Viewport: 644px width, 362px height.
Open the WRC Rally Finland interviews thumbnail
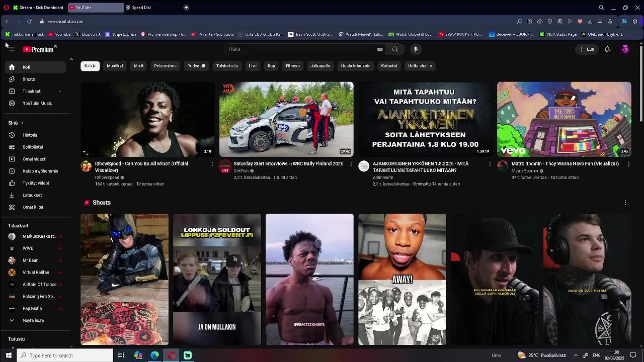coord(286,119)
